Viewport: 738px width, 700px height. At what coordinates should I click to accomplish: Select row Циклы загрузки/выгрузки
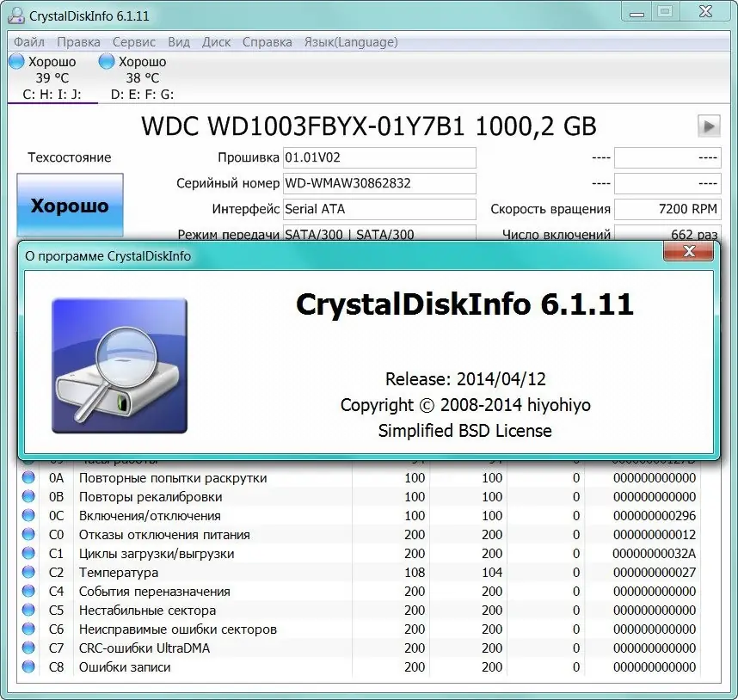(x=360, y=554)
